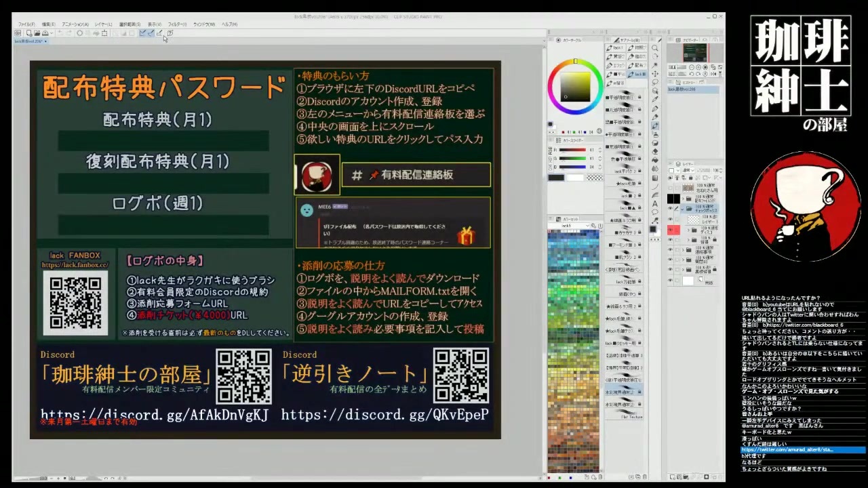This screenshot has width=868, height=488.
Task: Select the Eyedropper tool
Action: [655, 100]
